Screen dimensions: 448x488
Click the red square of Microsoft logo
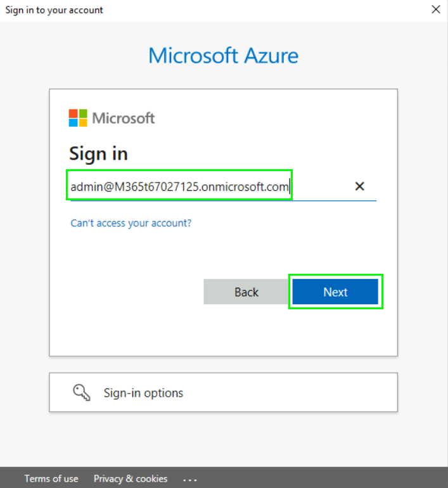pyautogui.click(x=73, y=113)
